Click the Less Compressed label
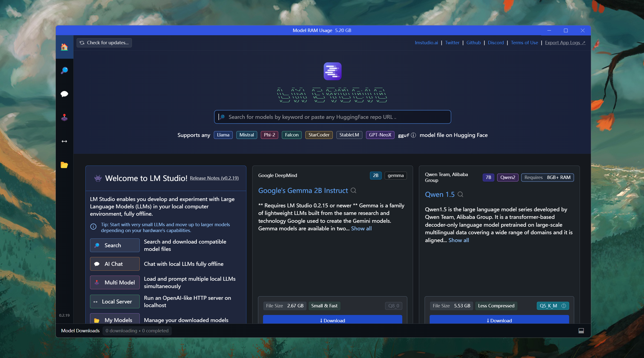 [496, 306]
